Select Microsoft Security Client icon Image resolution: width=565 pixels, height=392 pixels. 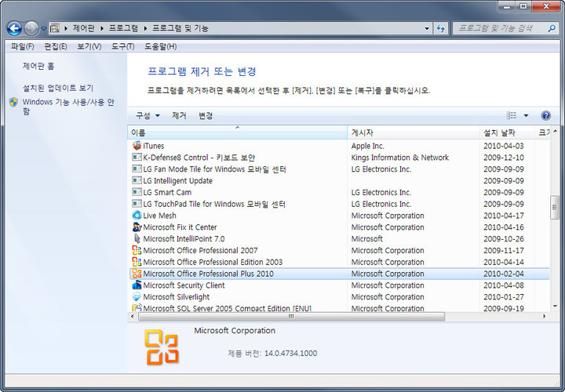pyautogui.click(x=137, y=285)
